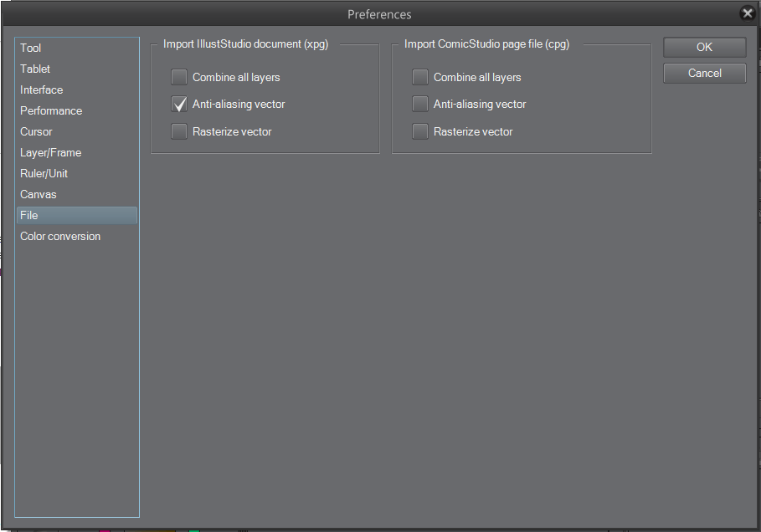
Task: Enable Rasterize vector for ComicStudio cpg import
Action: (x=419, y=131)
